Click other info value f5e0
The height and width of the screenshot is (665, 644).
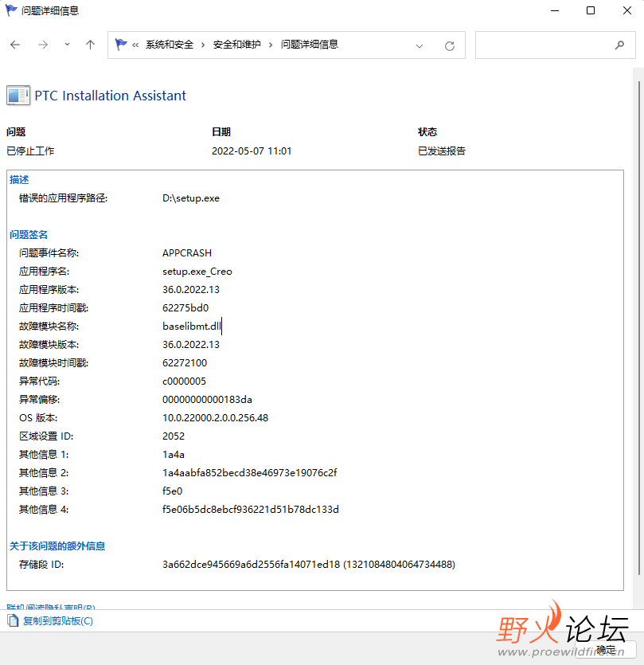point(172,491)
